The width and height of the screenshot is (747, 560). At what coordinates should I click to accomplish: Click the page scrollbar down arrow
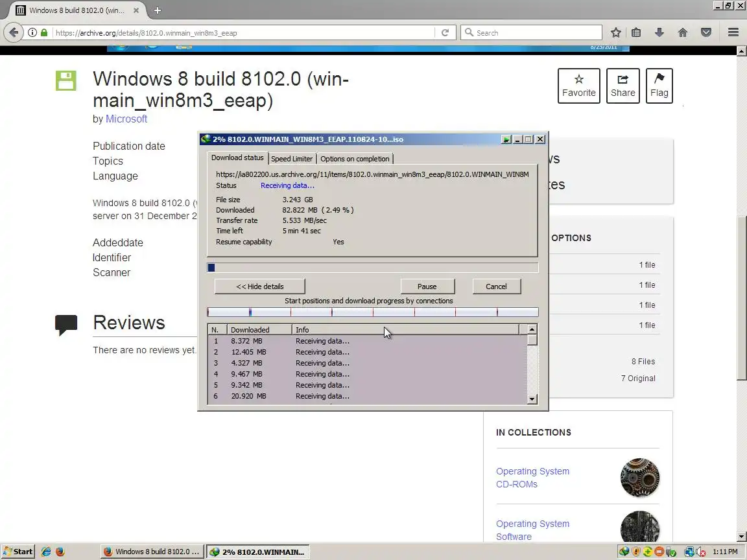[x=741, y=536]
